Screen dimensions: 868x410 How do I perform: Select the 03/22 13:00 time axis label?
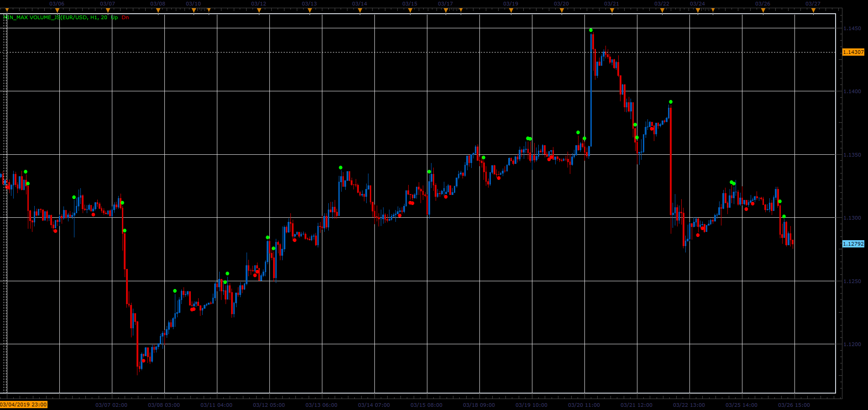click(689, 405)
